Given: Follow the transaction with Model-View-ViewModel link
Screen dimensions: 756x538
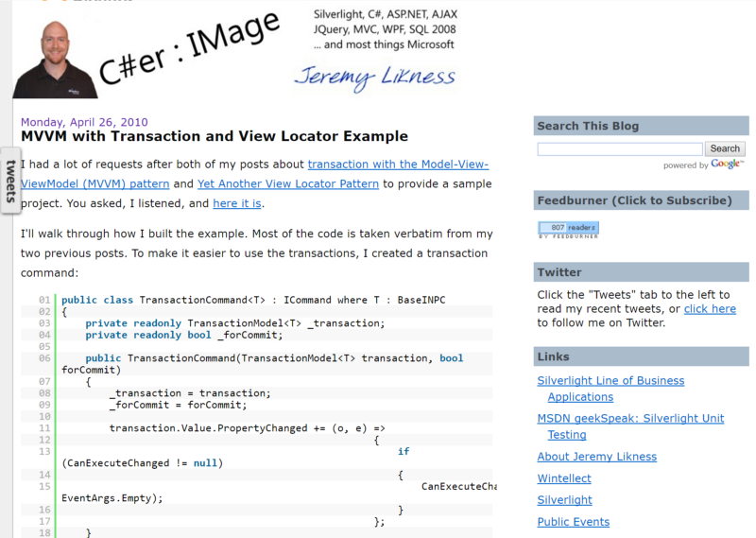Looking at the screenshot, I should tap(254, 174).
